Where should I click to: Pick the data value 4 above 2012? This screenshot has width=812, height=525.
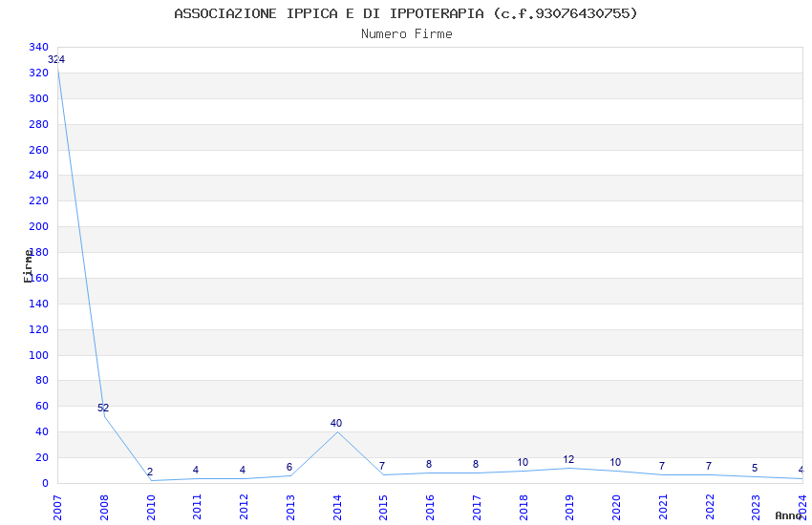pyautogui.click(x=243, y=470)
